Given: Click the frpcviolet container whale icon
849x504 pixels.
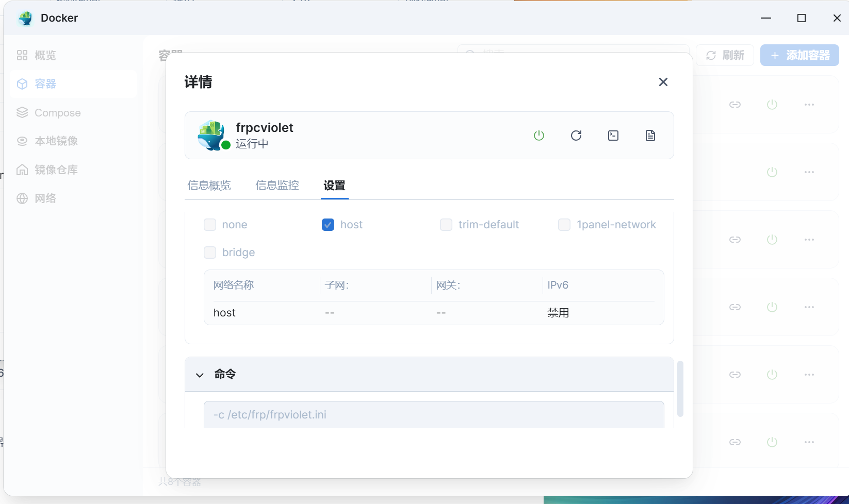Looking at the screenshot, I should coord(211,135).
